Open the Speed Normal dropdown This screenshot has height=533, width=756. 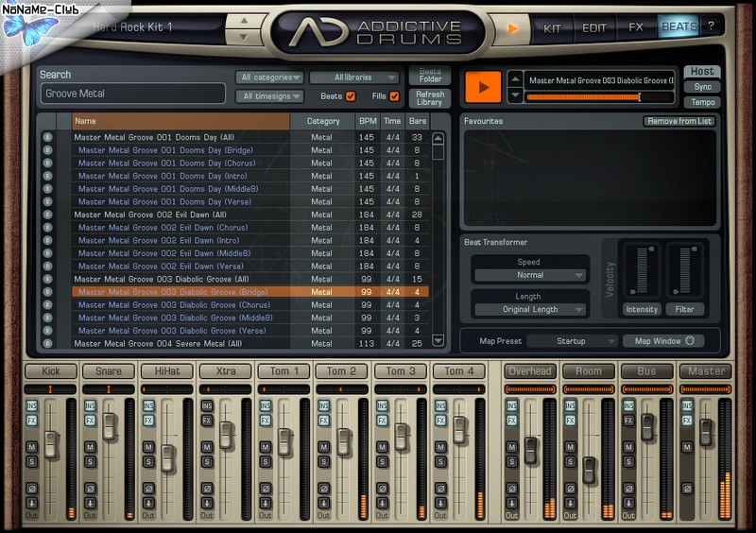(529, 275)
